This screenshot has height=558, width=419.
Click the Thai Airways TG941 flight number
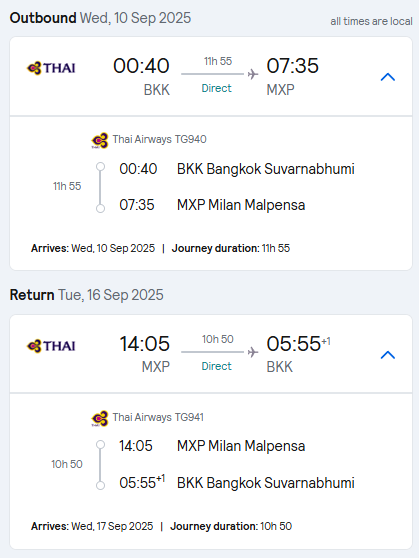click(158, 417)
